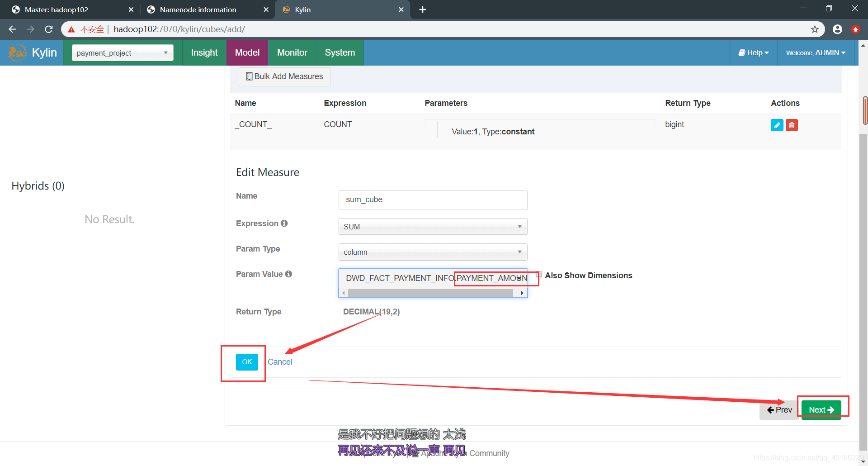This screenshot has height=466, width=868.
Task: Go back with the Prev button
Action: 779,410
